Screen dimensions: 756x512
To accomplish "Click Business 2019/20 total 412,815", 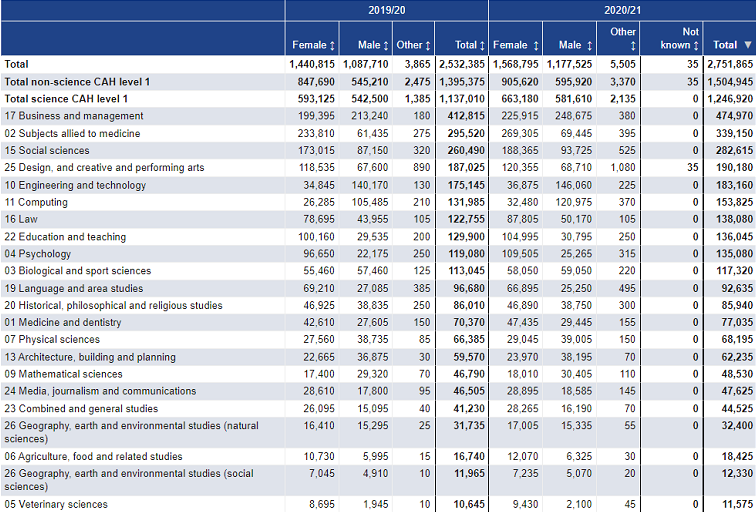I will 466,116.
